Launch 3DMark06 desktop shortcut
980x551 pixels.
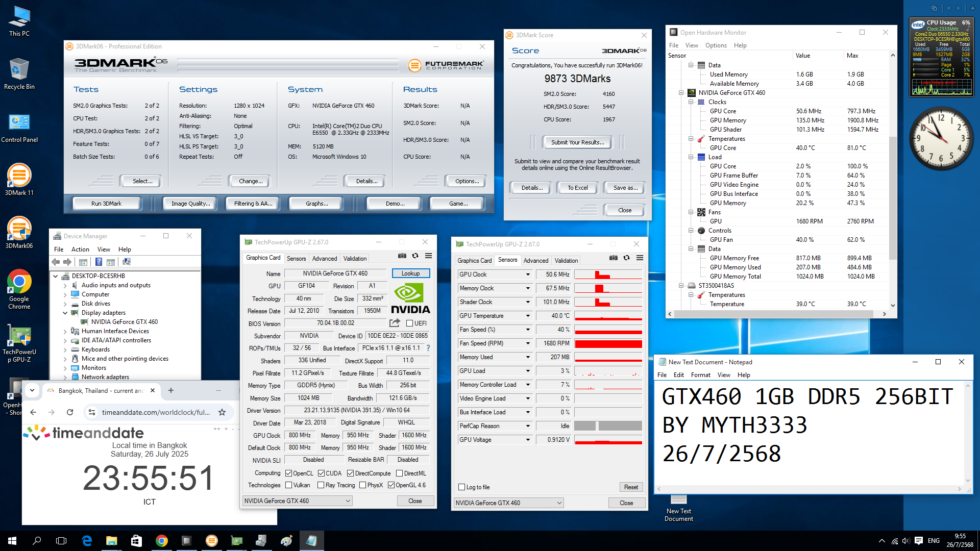pos(19,233)
